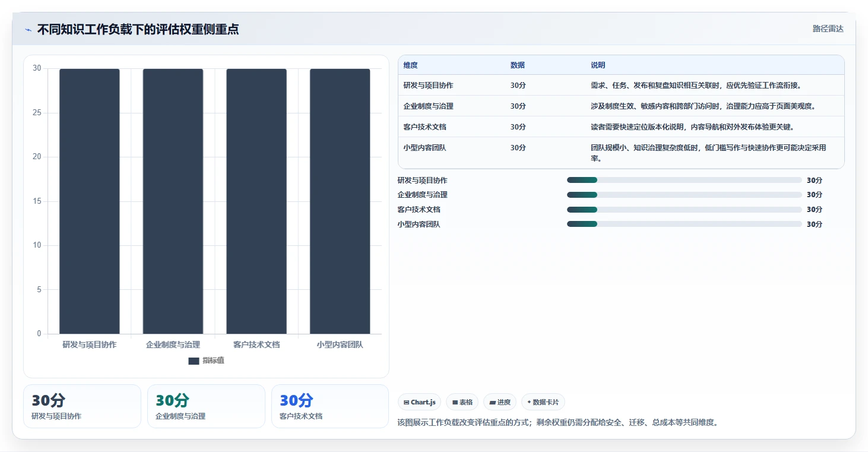The height and width of the screenshot is (452, 868).
Task: Click the 数据卡片 chip
Action: [x=543, y=402]
